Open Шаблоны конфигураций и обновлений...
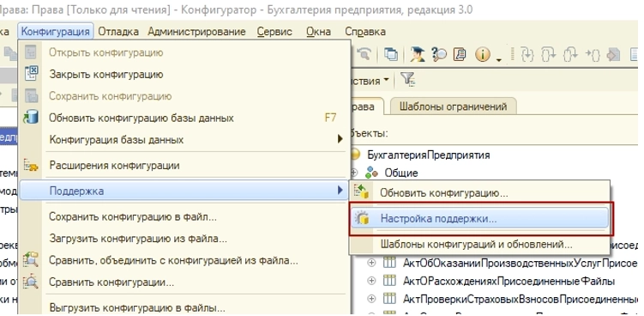This screenshot has height=316, width=644. 479,245
